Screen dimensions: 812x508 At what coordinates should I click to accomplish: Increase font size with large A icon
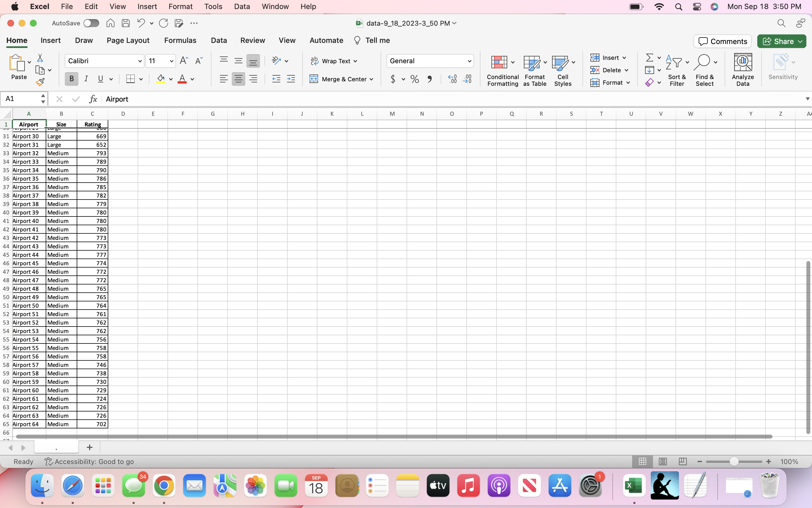coord(184,60)
